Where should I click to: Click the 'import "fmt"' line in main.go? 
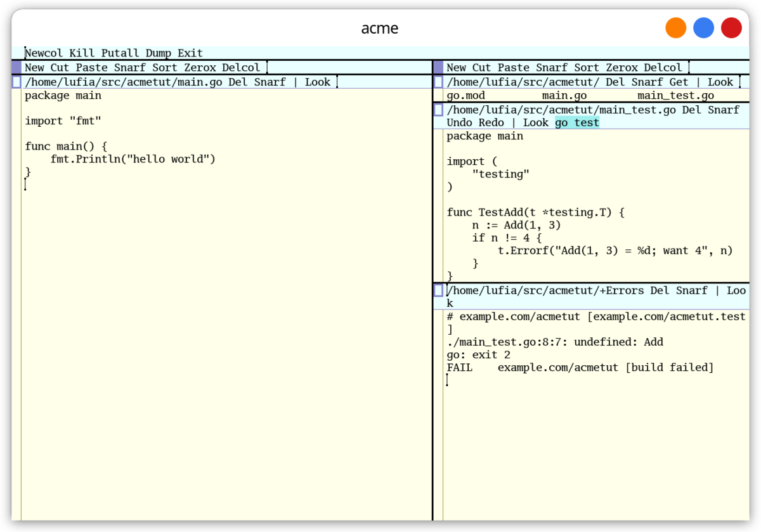click(63, 121)
